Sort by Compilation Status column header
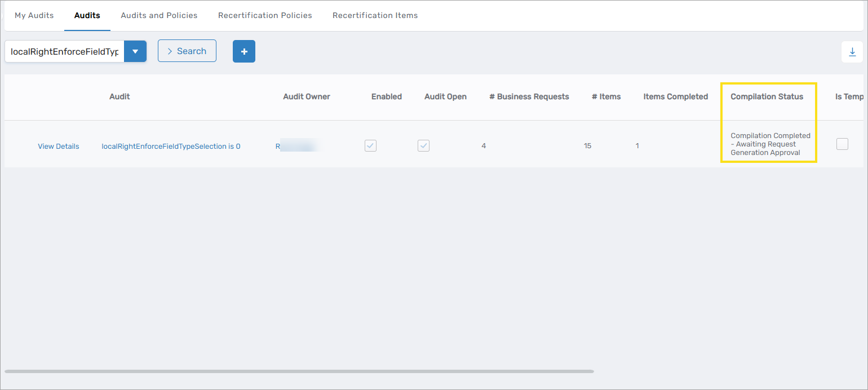Image resolution: width=868 pixels, height=390 pixels. point(767,96)
